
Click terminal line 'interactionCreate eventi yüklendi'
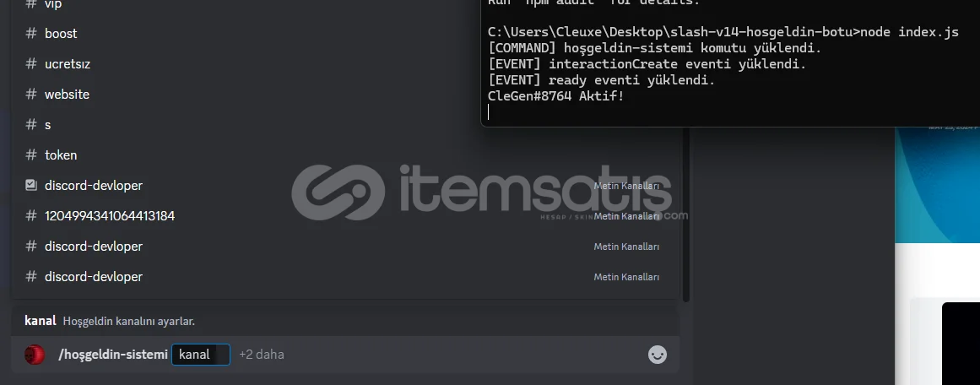(647, 64)
